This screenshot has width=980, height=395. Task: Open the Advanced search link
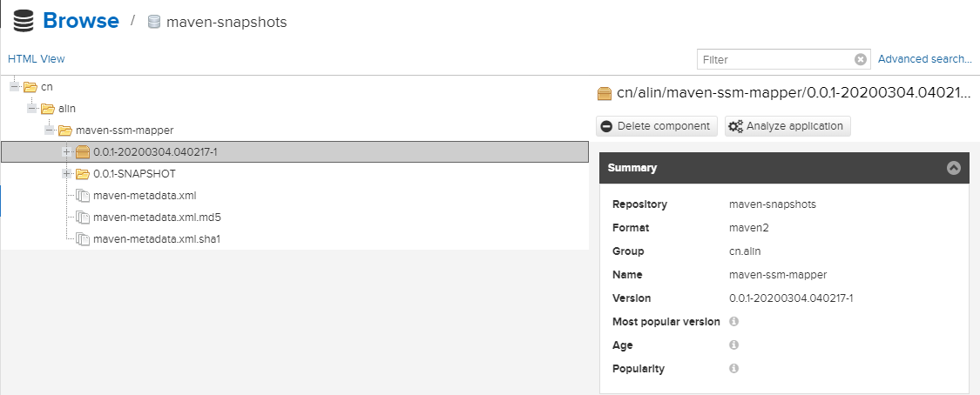pyautogui.click(x=924, y=59)
